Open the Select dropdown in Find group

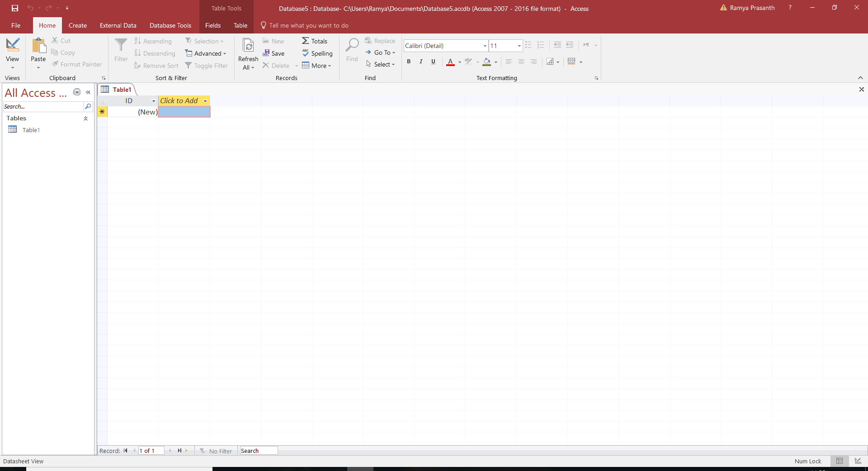click(x=380, y=64)
